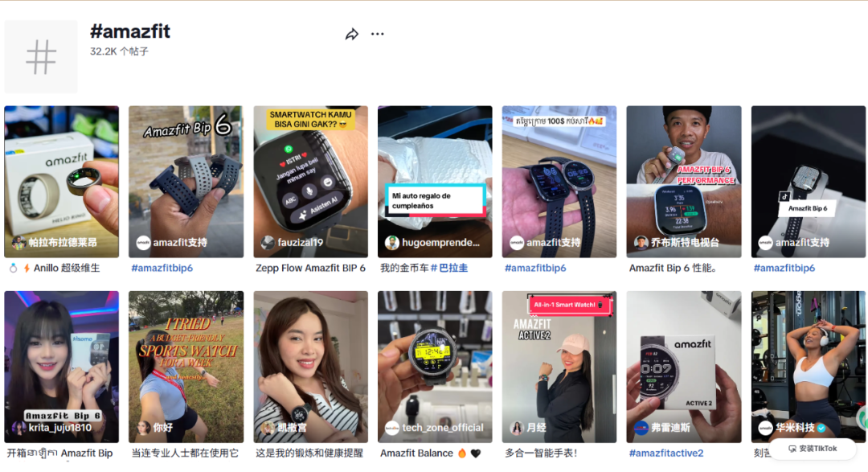Click hugoemprende's profile avatar
The height and width of the screenshot is (472, 868).
[392, 243]
